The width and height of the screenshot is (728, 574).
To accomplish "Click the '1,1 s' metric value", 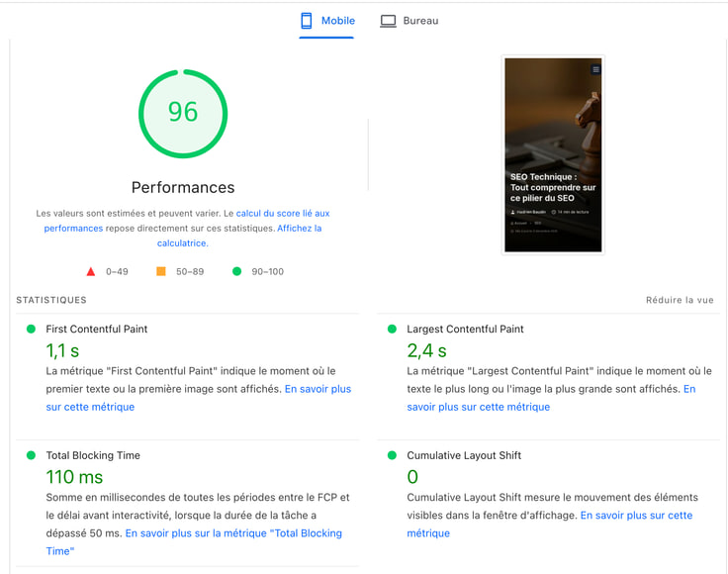I will pyautogui.click(x=62, y=351).
